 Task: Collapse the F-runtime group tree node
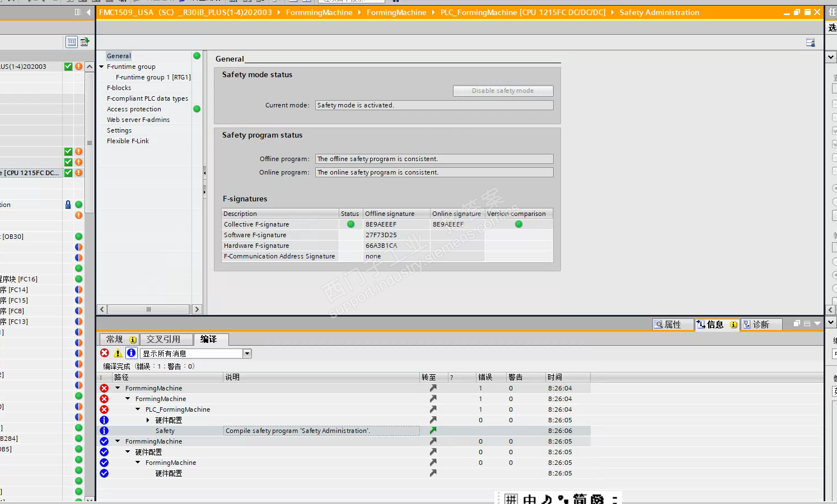102,67
